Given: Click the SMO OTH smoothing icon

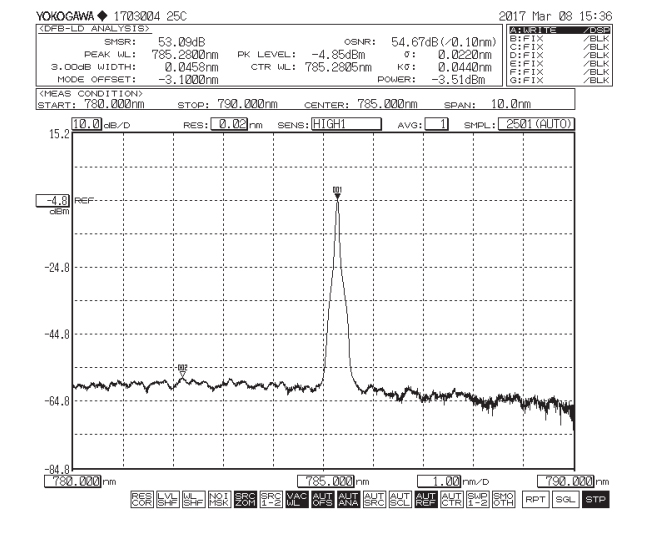Looking at the screenshot, I should [x=503, y=499].
